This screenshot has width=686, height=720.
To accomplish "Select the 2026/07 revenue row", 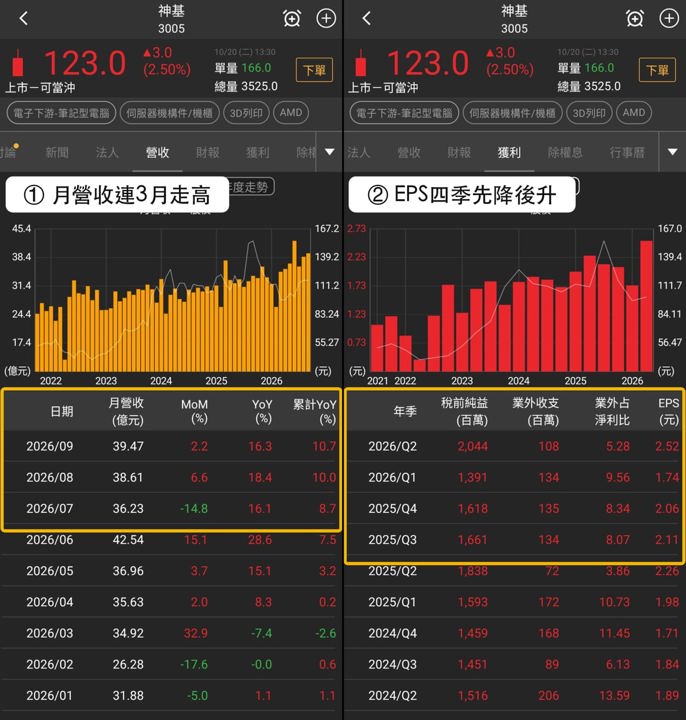I will coord(171,508).
